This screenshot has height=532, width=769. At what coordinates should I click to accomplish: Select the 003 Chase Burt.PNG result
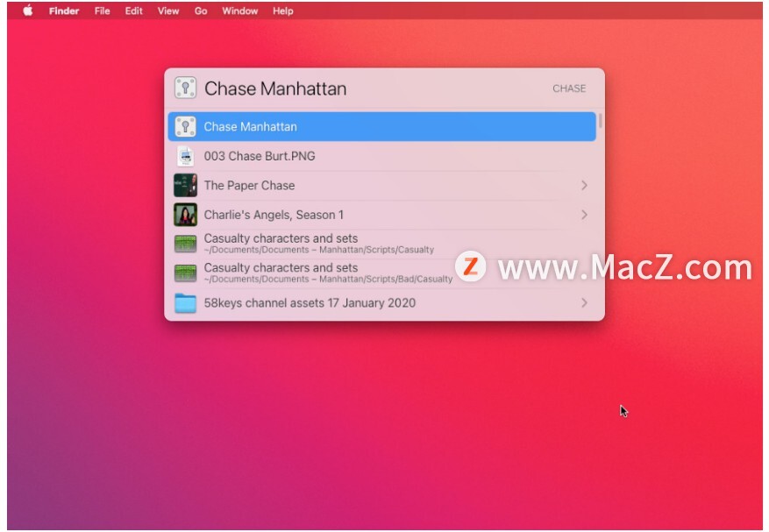[381, 156]
